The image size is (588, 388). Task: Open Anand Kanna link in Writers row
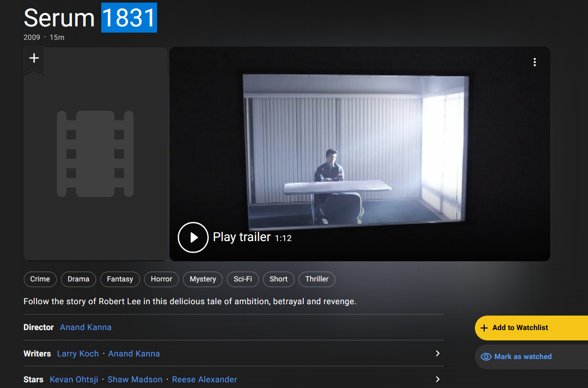pyautogui.click(x=134, y=354)
